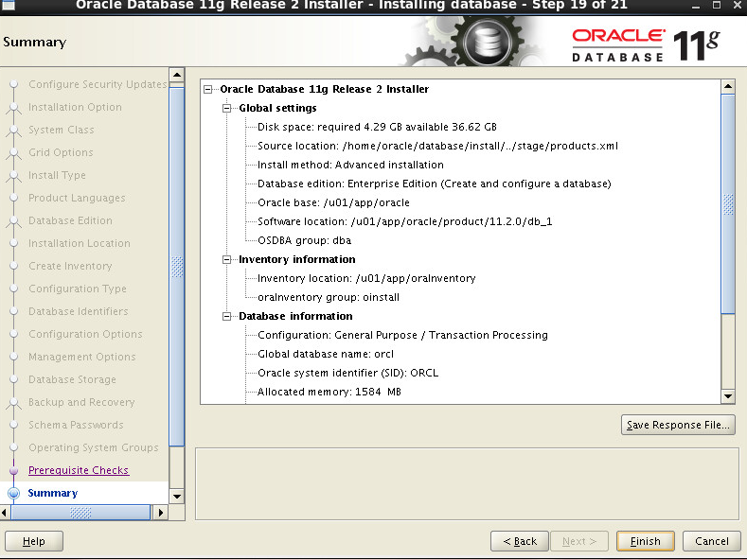
Task: Select oraInventory group: oinstall row
Action: pos(329,297)
